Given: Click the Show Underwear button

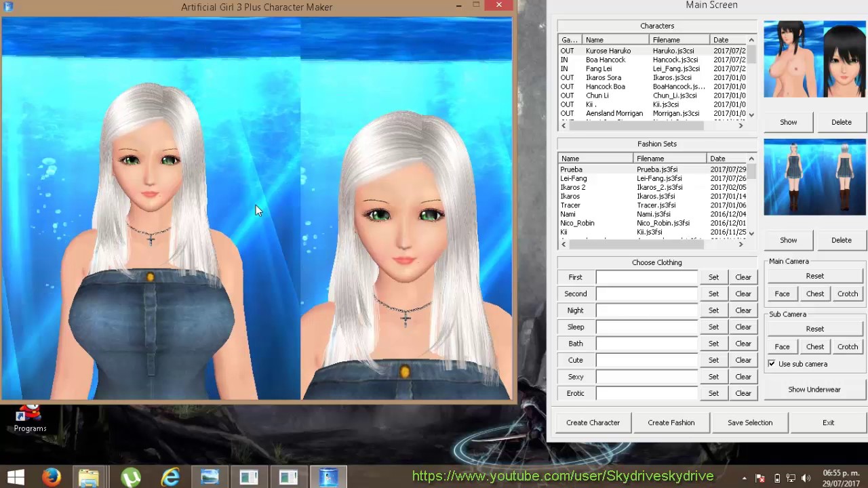Looking at the screenshot, I should pyautogui.click(x=814, y=390).
